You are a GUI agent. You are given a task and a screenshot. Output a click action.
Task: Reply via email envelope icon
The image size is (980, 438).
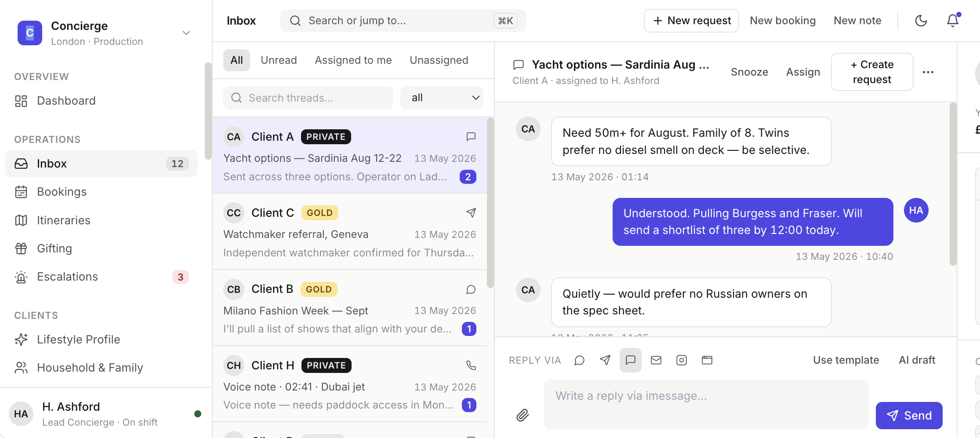tap(656, 361)
